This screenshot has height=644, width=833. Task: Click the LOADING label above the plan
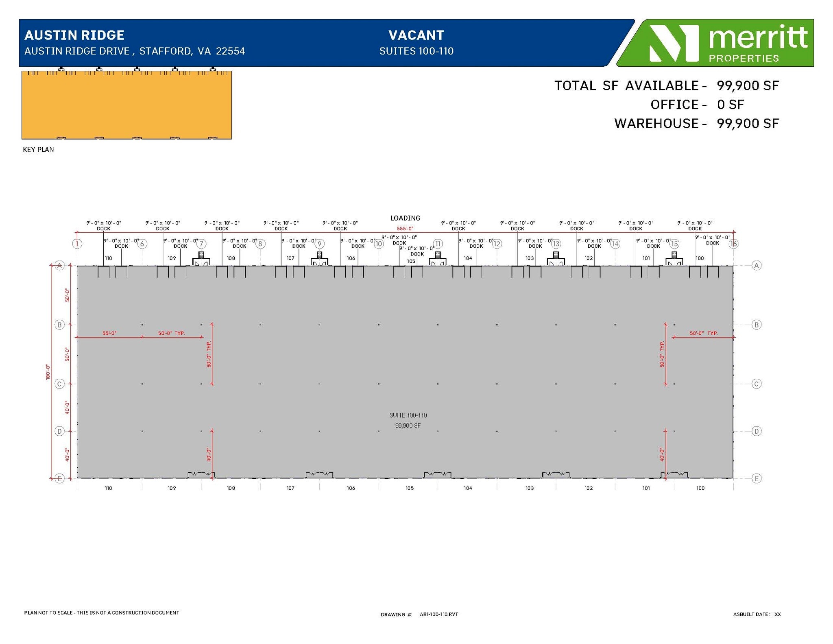point(405,218)
